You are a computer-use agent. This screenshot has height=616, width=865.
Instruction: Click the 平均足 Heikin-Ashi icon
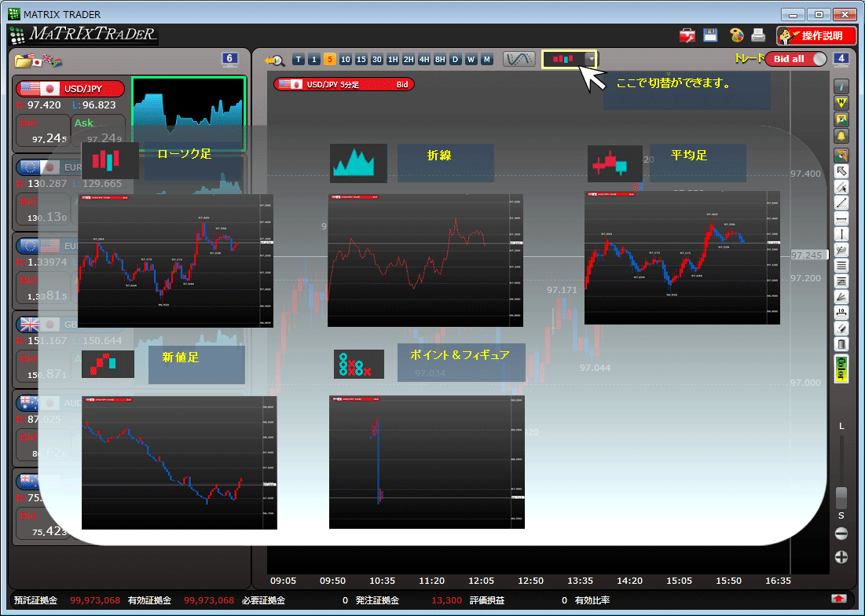coord(615,163)
